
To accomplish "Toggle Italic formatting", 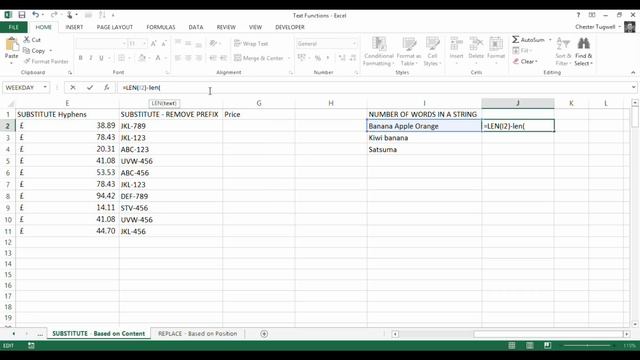I will coord(91,58).
